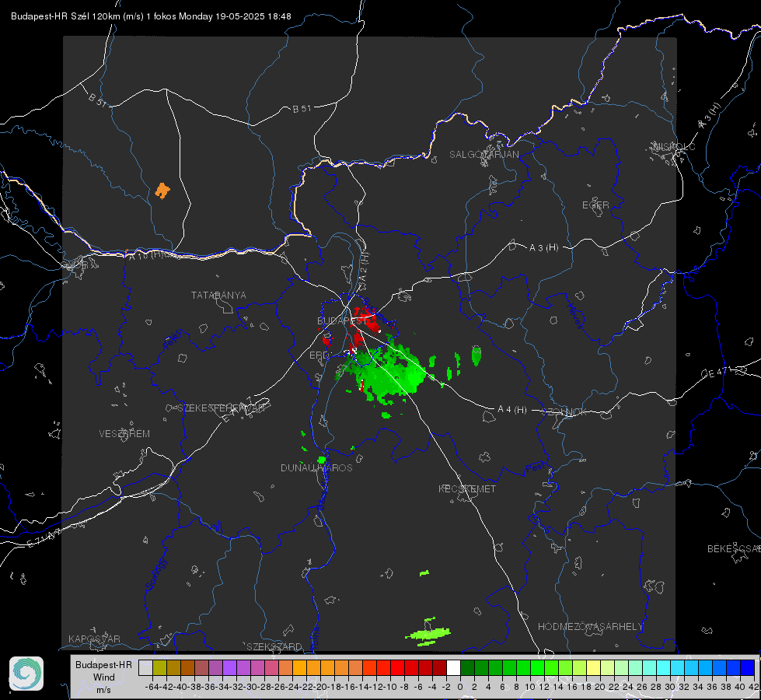Click the orange radar echo in the northwest

[x=162, y=191]
